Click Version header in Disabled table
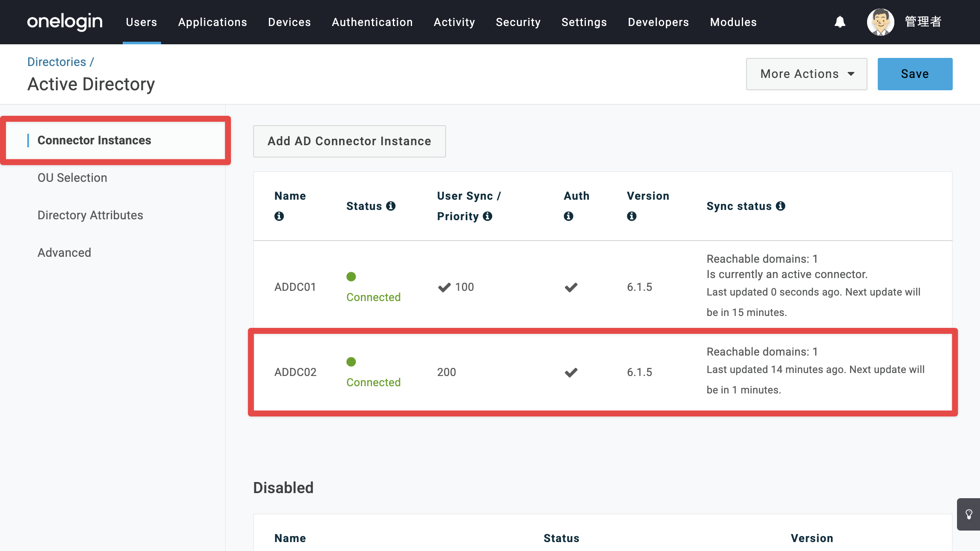980x551 pixels. tap(812, 539)
